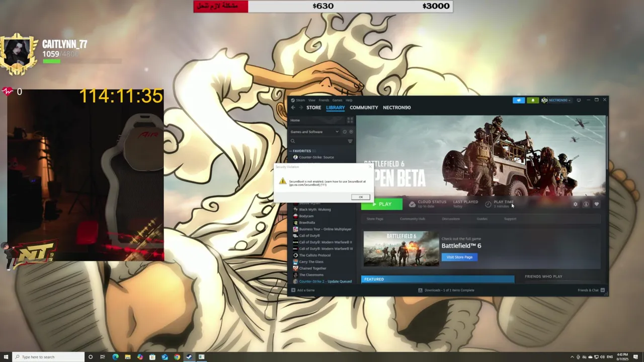Open the Steam menu in the menu bar
644x362 pixels.
pyautogui.click(x=300, y=100)
